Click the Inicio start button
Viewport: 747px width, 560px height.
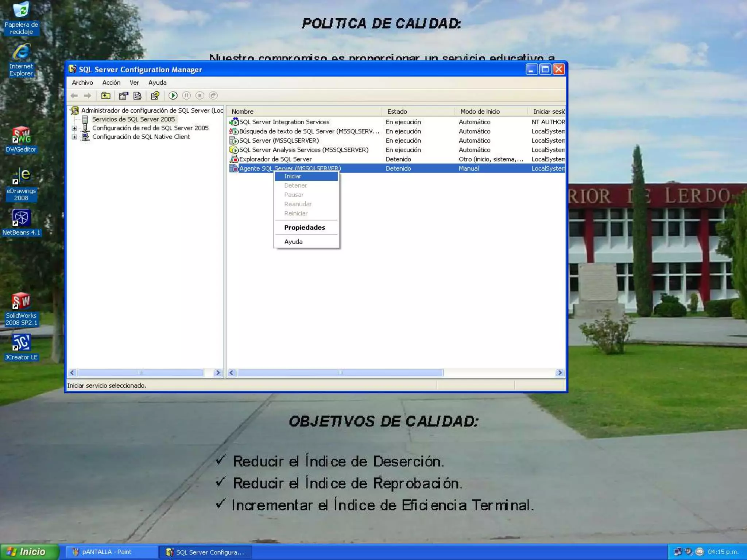click(28, 552)
